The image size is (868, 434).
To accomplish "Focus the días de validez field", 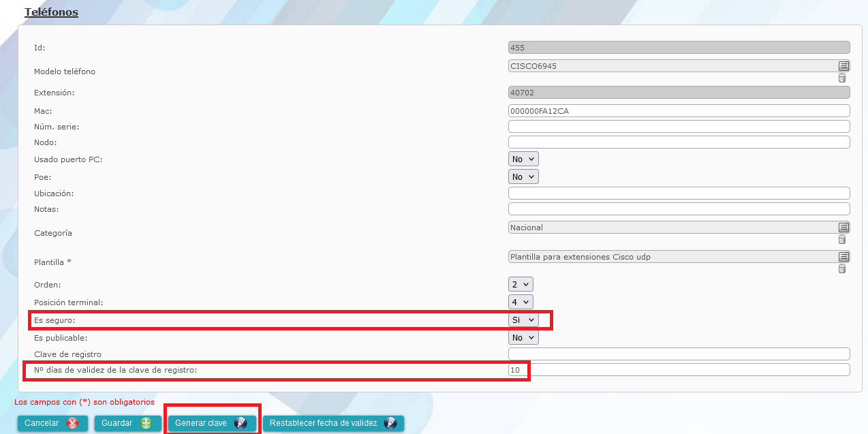I will coord(679,370).
